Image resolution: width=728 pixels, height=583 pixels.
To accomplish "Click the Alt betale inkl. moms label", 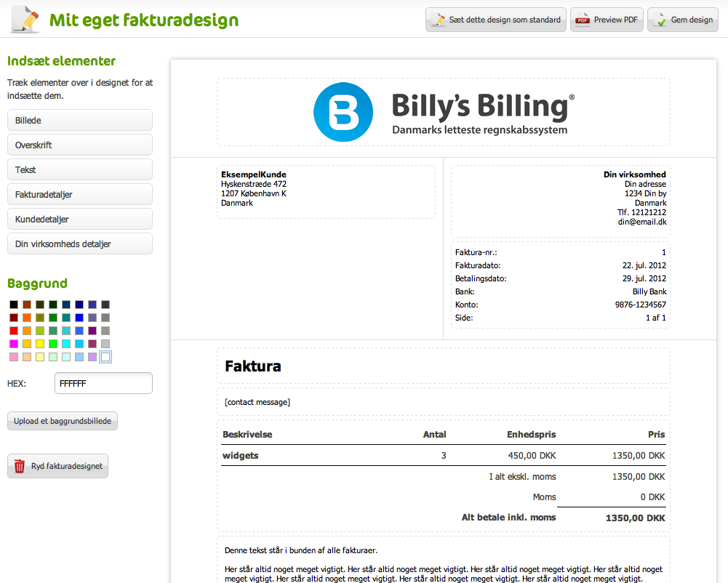I will [508, 517].
